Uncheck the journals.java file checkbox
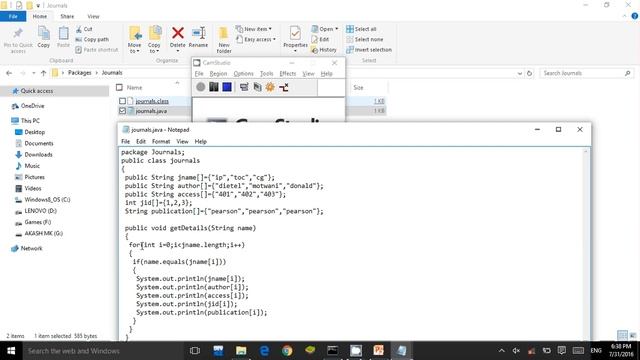This screenshot has height=360, width=640. point(122,111)
